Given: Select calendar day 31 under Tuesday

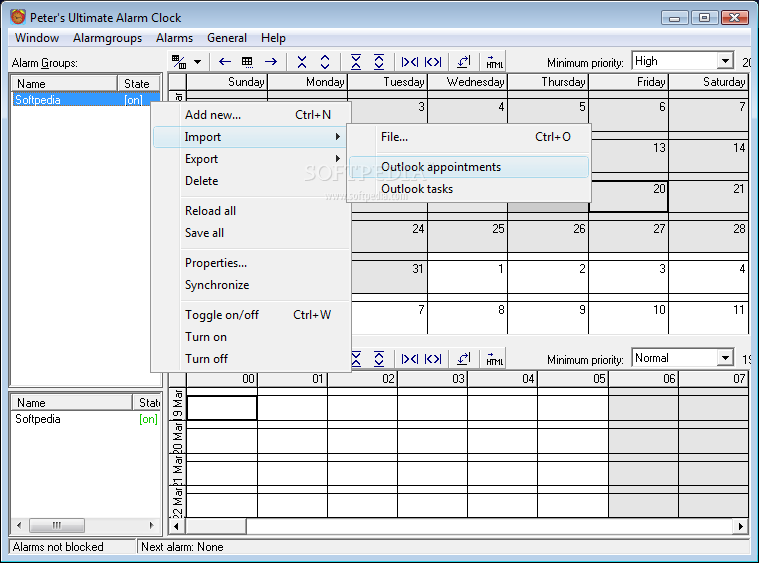Looking at the screenshot, I should (x=389, y=276).
